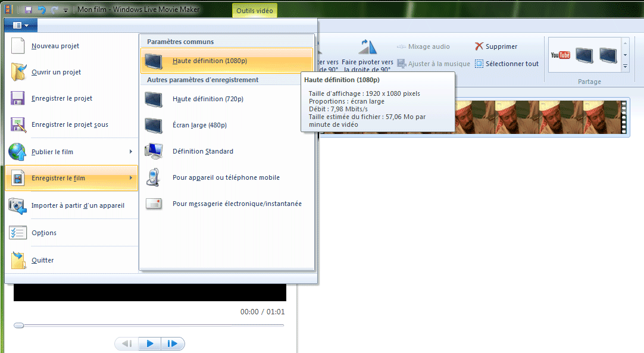Click the Enregistrer le projet floppy icon

click(18, 99)
